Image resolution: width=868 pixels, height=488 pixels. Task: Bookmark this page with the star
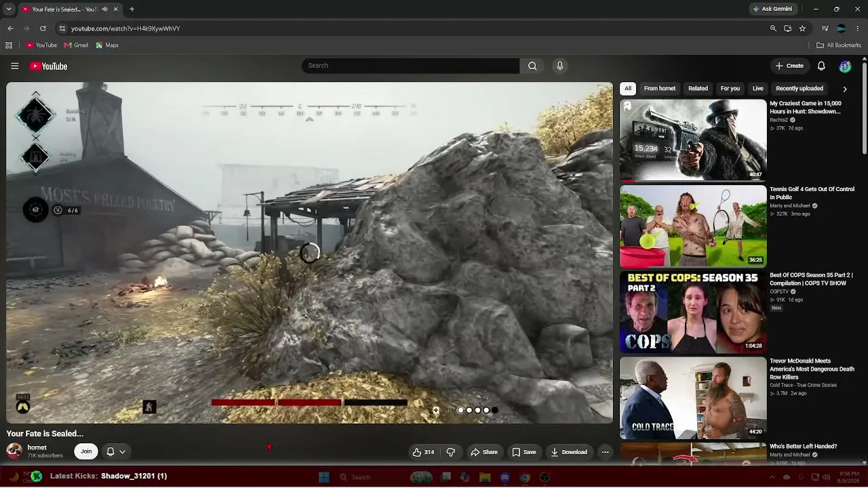(802, 28)
